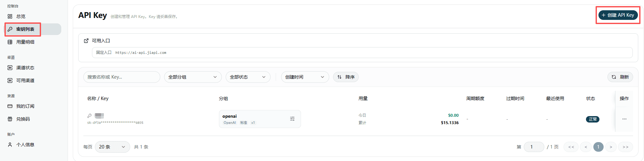Go to next page with > button
This screenshot has height=161, width=644.
coord(611,147)
